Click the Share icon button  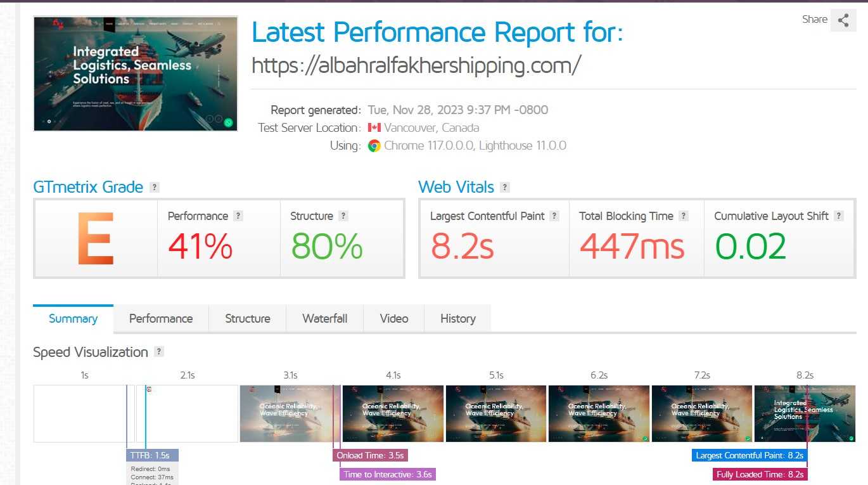(843, 20)
